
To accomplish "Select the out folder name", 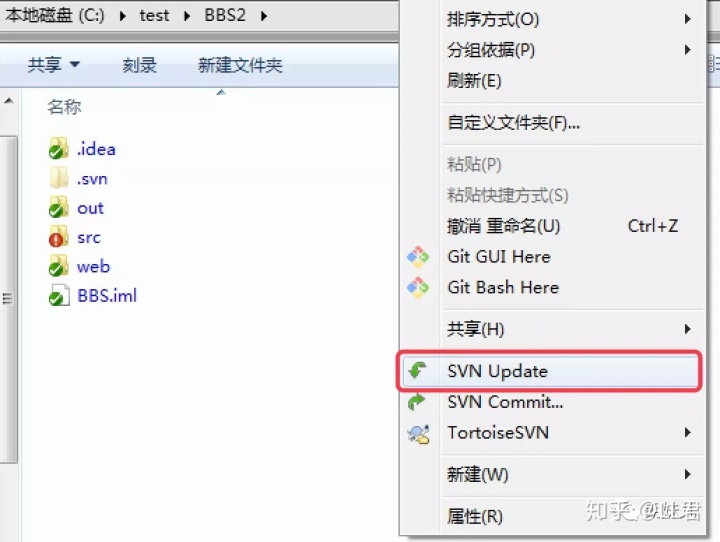I will click(x=90, y=208).
